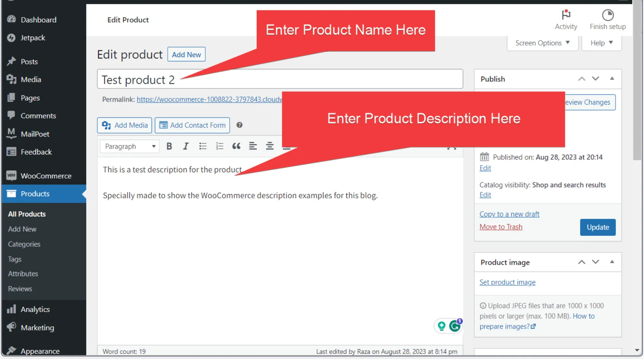
Task: Open product Attributes submenu
Action: pyautogui.click(x=23, y=274)
